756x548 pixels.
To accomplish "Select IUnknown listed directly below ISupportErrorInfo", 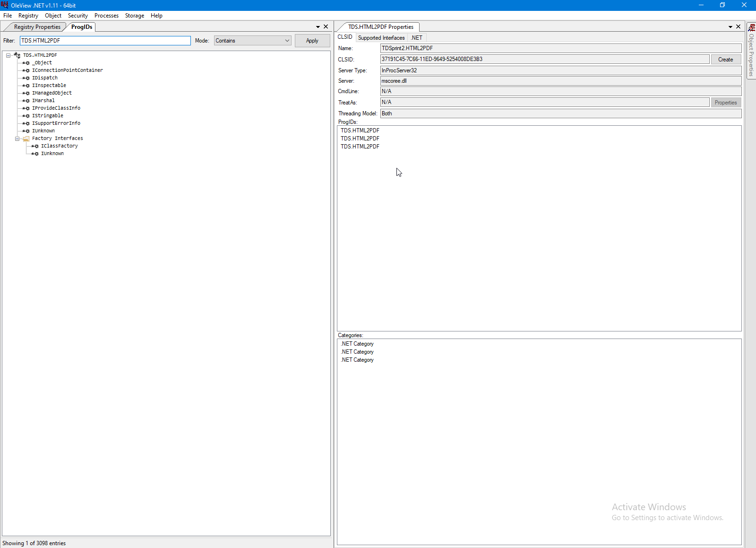I will point(43,131).
